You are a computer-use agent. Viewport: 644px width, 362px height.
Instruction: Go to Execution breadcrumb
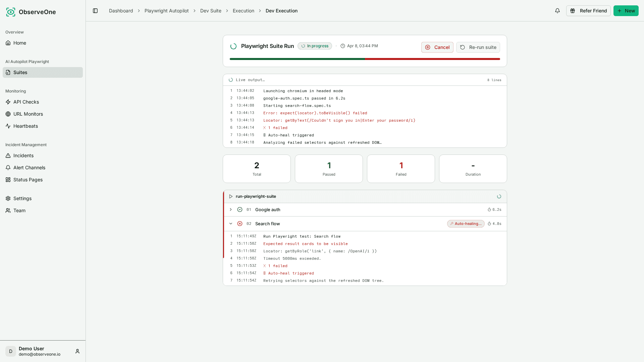tap(244, 11)
